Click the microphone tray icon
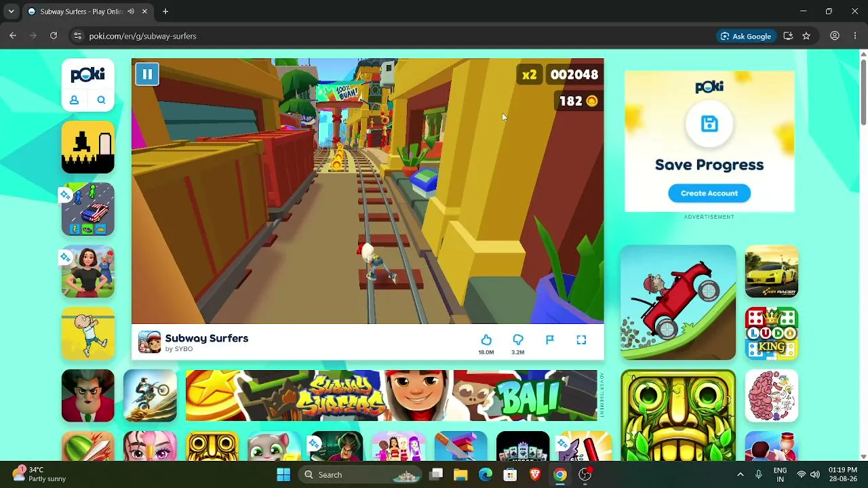The width and height of the screenshot is (868, 488). coord(759,474)
